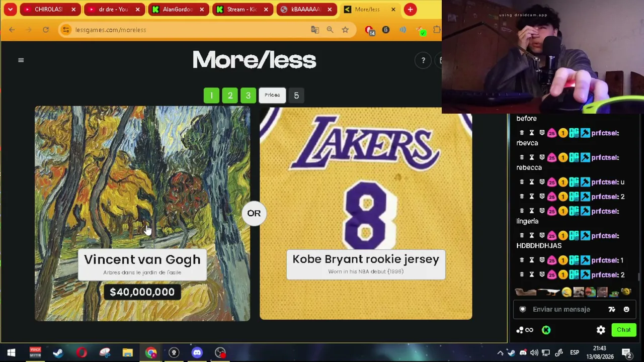
Task: Close the AlanGordoo tab
Action: 202,9
